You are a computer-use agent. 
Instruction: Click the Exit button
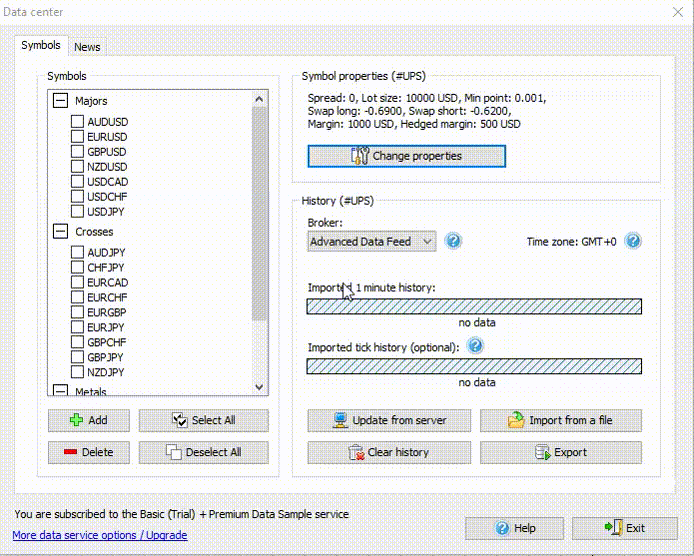[625, 528]
